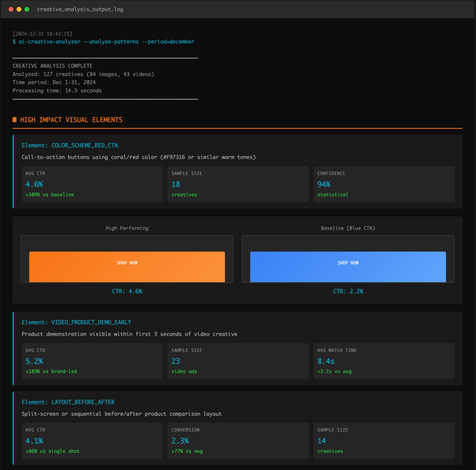Select the CONVERSION 2.3% metric card

click(x=238, y=441)
